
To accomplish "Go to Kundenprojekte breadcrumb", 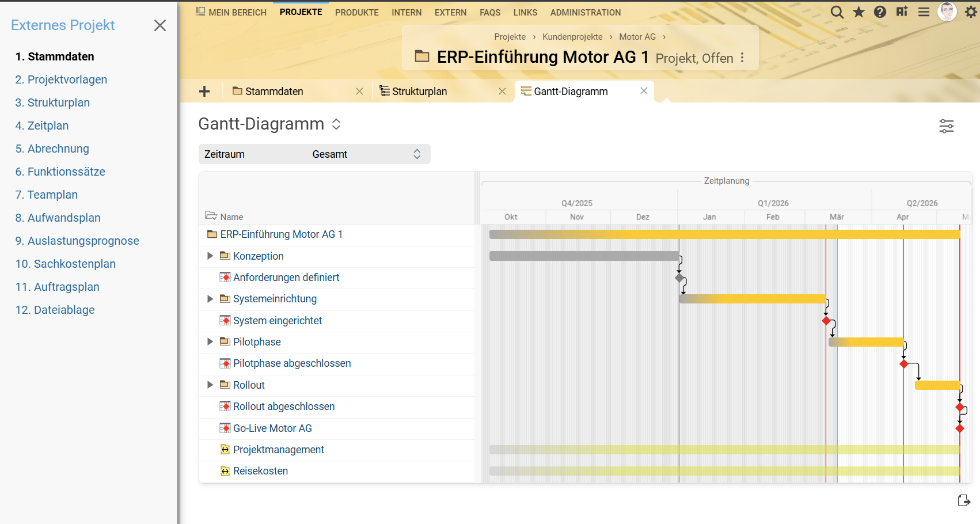I will click(x=572, y=36).
